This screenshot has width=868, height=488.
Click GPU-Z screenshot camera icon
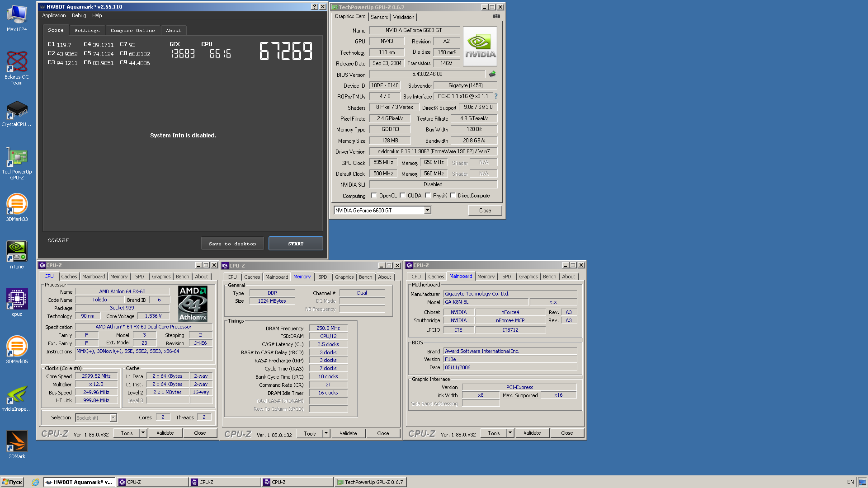[x=496, y=16]
